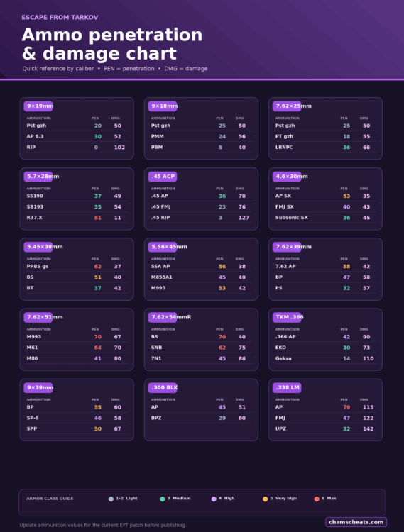Click the Geksa ammunition row
The width and height of the screenshot is (404, 532).
click(x=325, y=358)
